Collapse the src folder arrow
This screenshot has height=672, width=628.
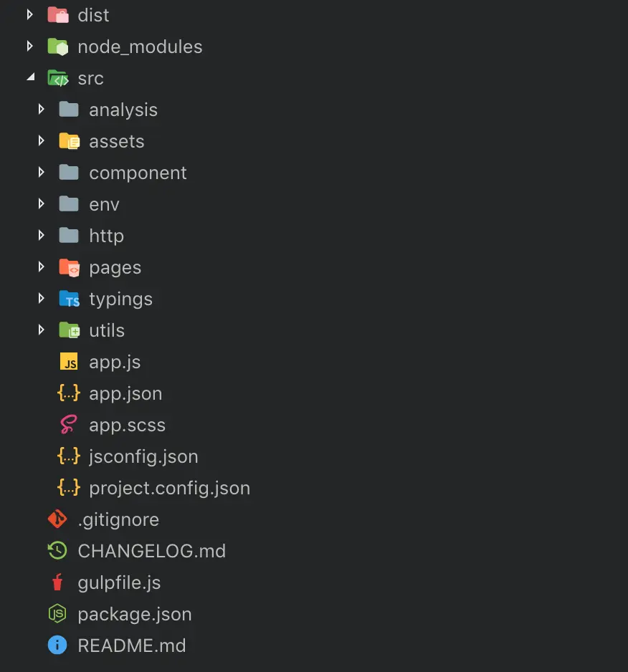tap(30, 77)
